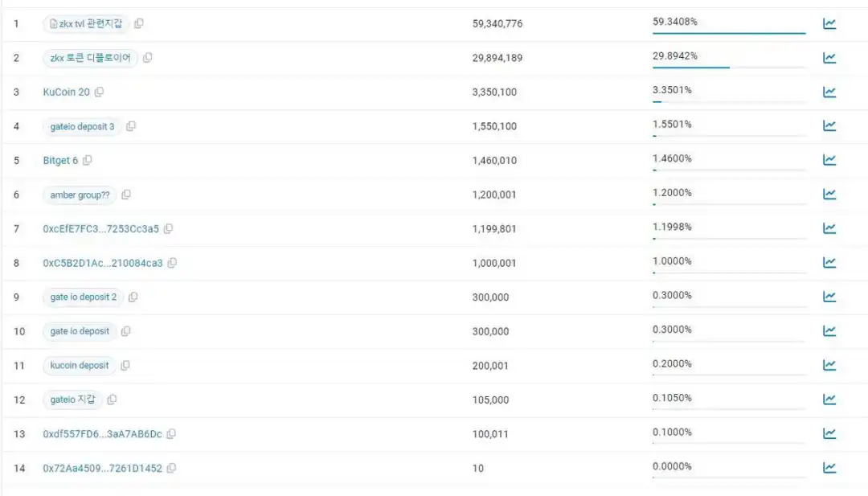Click the 59.3408% percentage bar
The height and width of the screenshot is (496, 868).
728,33
